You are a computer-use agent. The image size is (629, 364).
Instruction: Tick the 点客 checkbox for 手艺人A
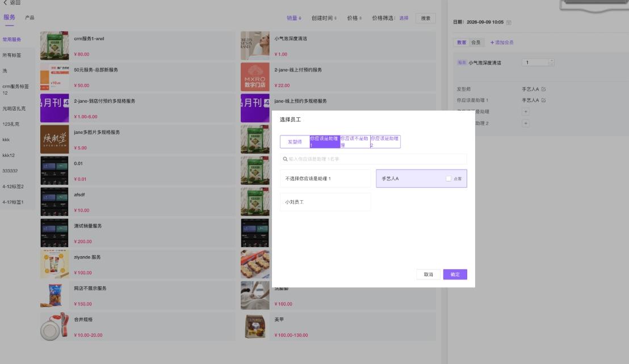(x=448, y=179)
